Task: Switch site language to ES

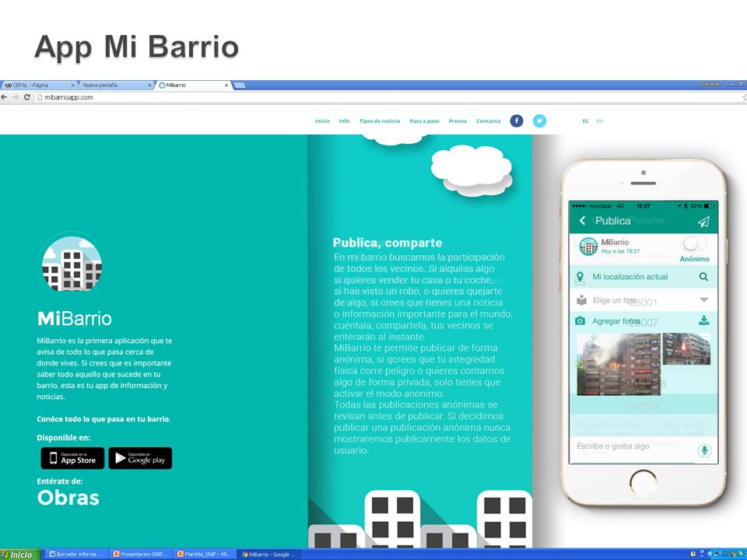Action: click(x=585, y=121)
